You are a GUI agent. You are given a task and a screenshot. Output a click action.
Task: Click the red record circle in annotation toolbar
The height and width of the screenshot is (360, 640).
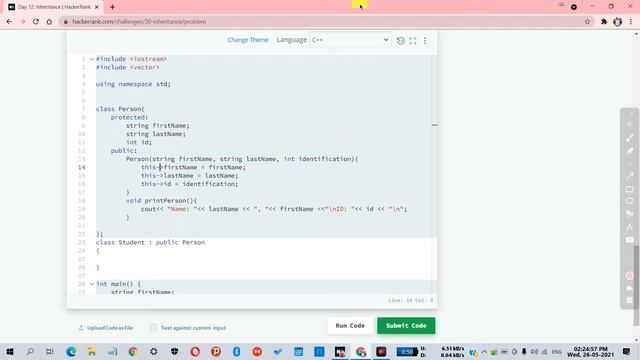coord(629,276)
